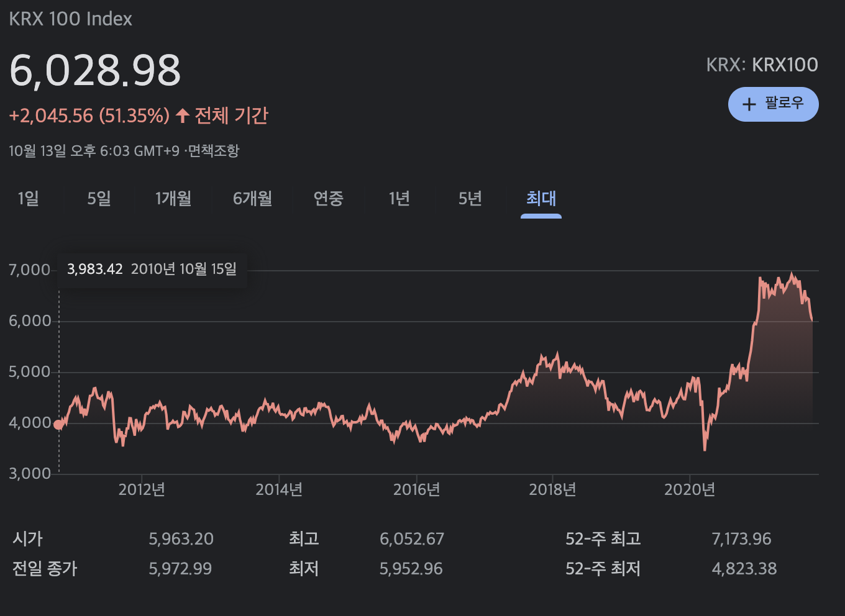Click the 4,000 y-axis label

click(30, 423)
